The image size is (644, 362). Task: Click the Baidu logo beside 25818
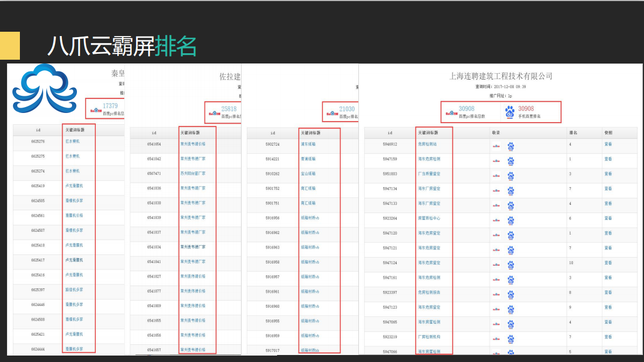point(214,113)
